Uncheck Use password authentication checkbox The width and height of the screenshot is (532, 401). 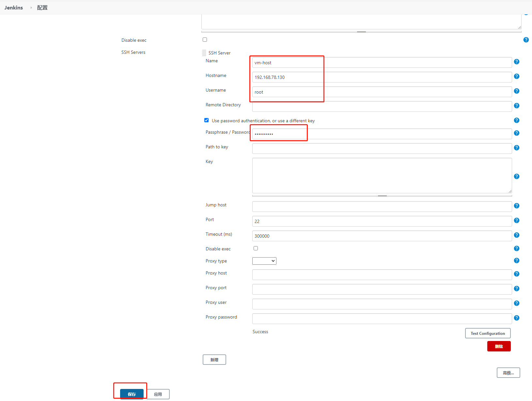click(x=206, y=120)
